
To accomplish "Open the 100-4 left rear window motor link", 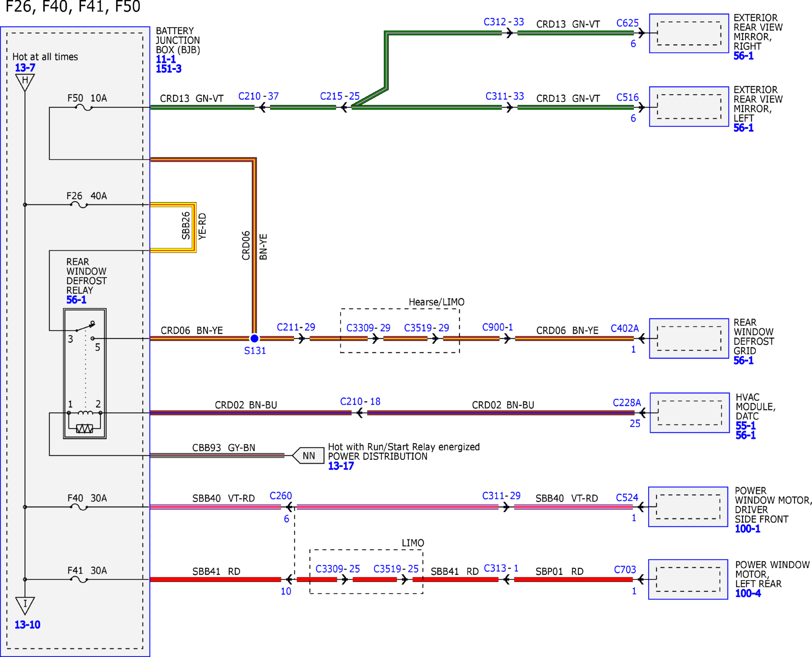I will tap(748, 593).
